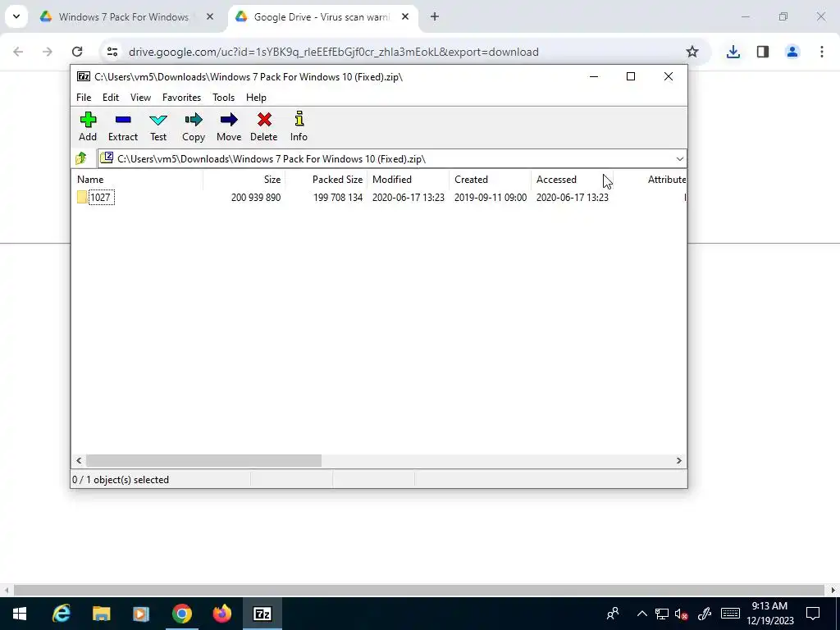
Task: Open the View menu
Action: click(x=140, y=98)
